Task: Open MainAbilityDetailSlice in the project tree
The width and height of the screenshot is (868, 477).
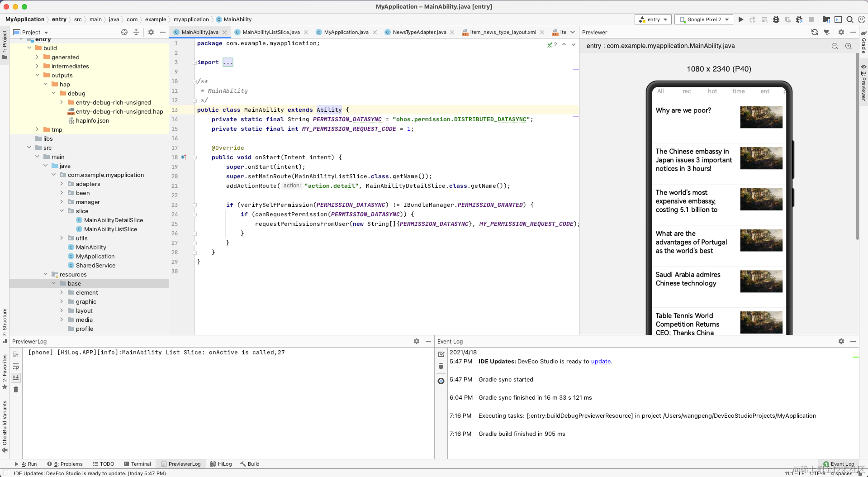Action: [x=113, y=220]
